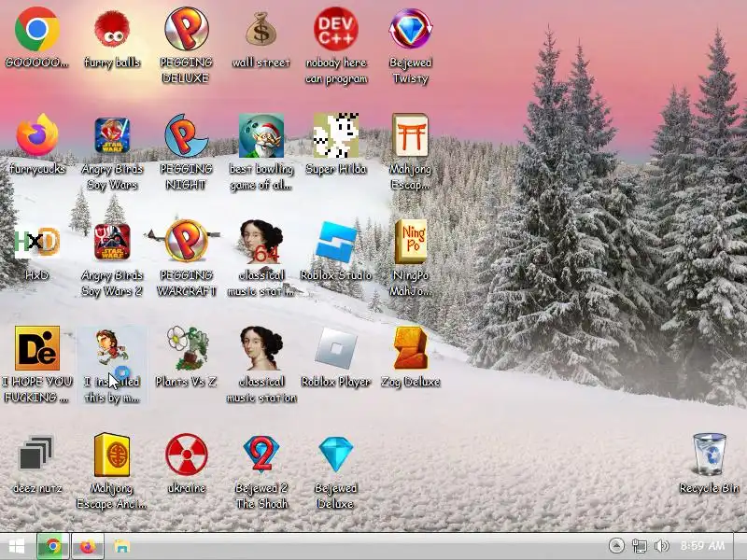Viewport: 747px width, 560px height.
Task: Click the ukraine radiation symbol icon
Action: [x=186, y=455]
